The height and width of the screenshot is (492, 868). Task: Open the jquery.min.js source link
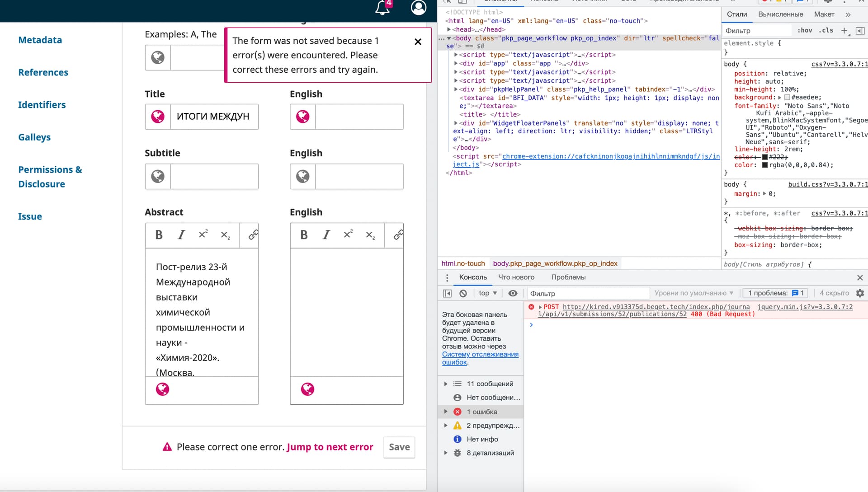tap(805, 307)
